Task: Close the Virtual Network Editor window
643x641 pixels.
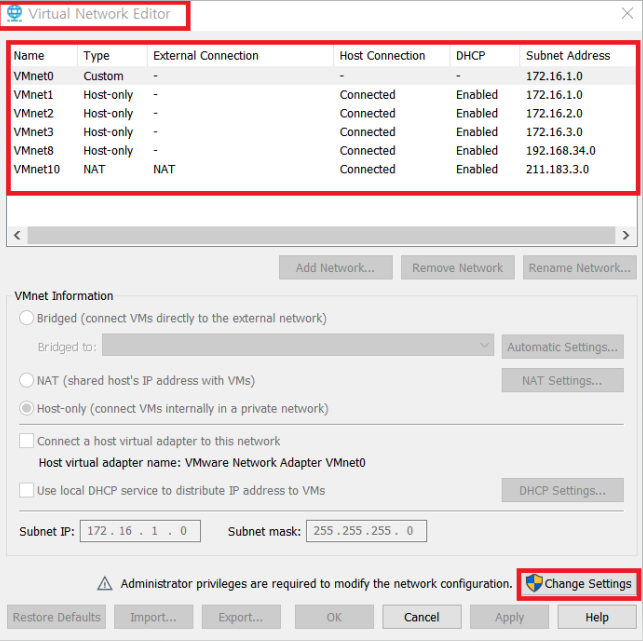Action: pos(627,14)
